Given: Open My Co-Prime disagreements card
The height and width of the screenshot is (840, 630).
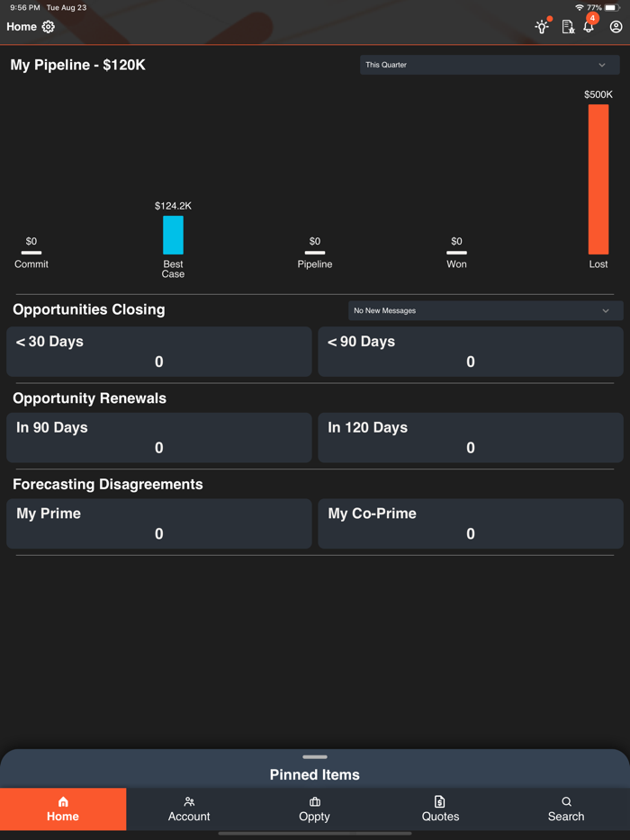Looking at the screenshot, I should click(x=470, y=523).
